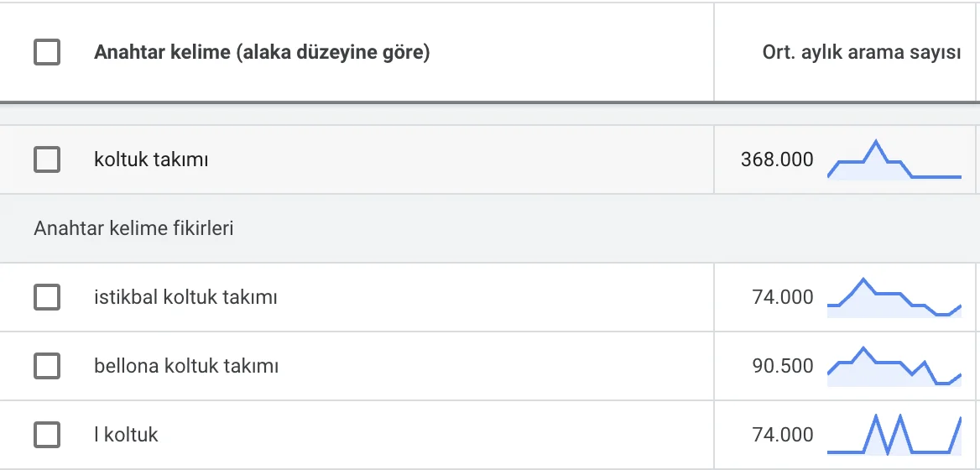Screen dimensions: 980x470
Task: Select the istikbal koltuk takımı keyword
Action: tap(185, 297)
